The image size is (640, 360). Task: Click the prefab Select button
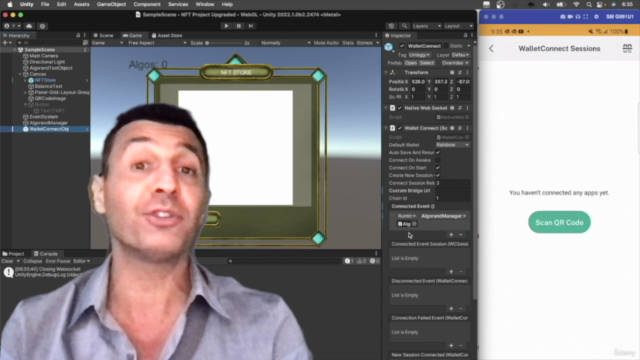pos(427,63)
